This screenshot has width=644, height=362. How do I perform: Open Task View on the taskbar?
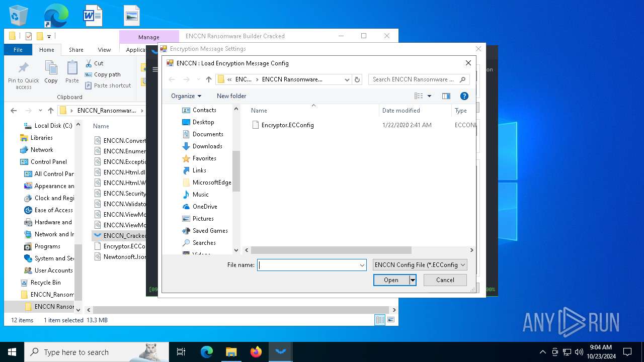tap(181, 352)
